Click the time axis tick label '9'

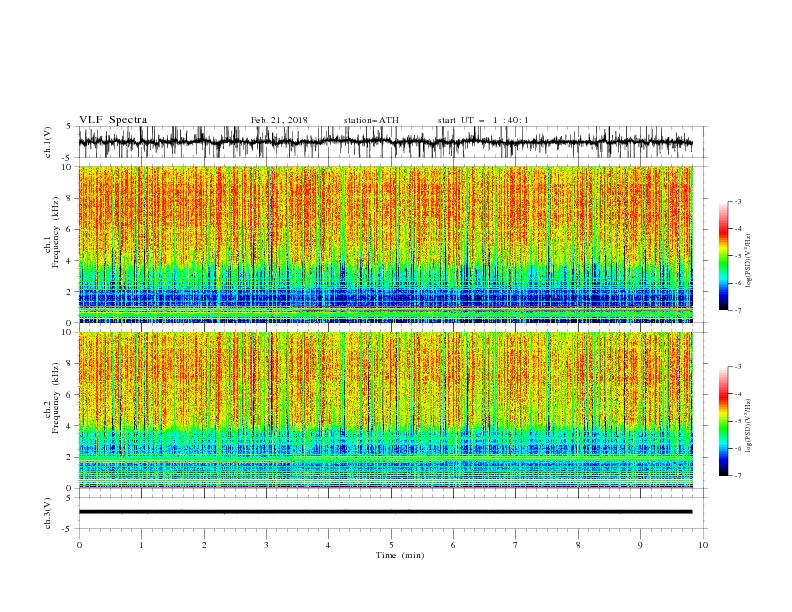[x=640, y=545]
